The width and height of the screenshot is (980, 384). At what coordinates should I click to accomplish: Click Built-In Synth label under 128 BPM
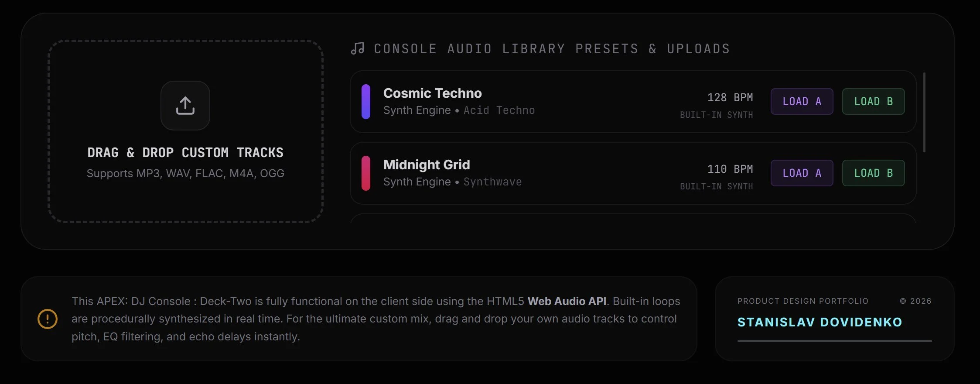point(717,115)
